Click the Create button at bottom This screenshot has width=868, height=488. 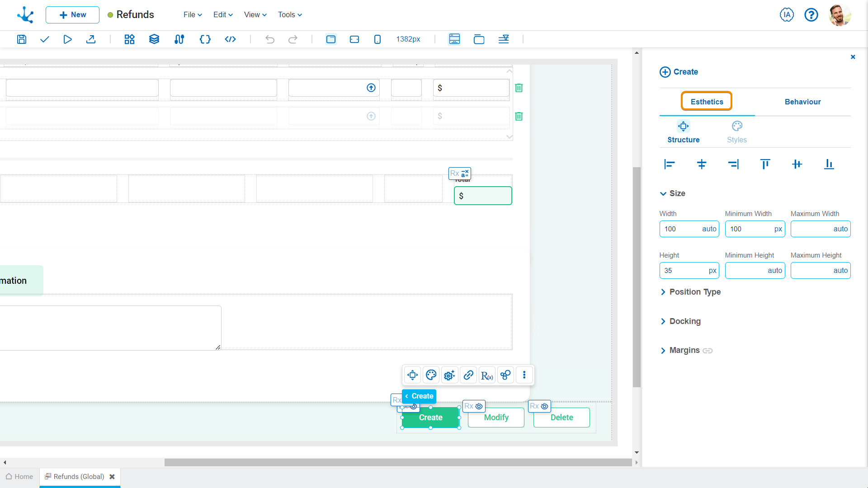(430, 417)
